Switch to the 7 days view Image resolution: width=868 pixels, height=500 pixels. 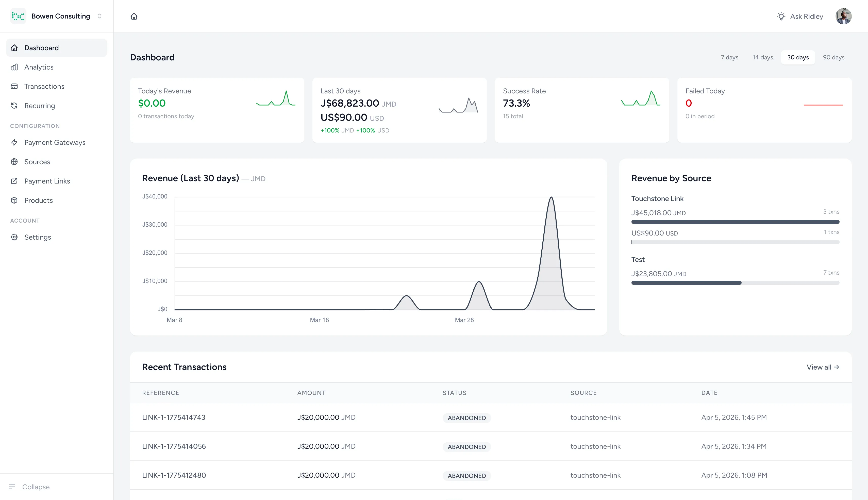point(729,57)
